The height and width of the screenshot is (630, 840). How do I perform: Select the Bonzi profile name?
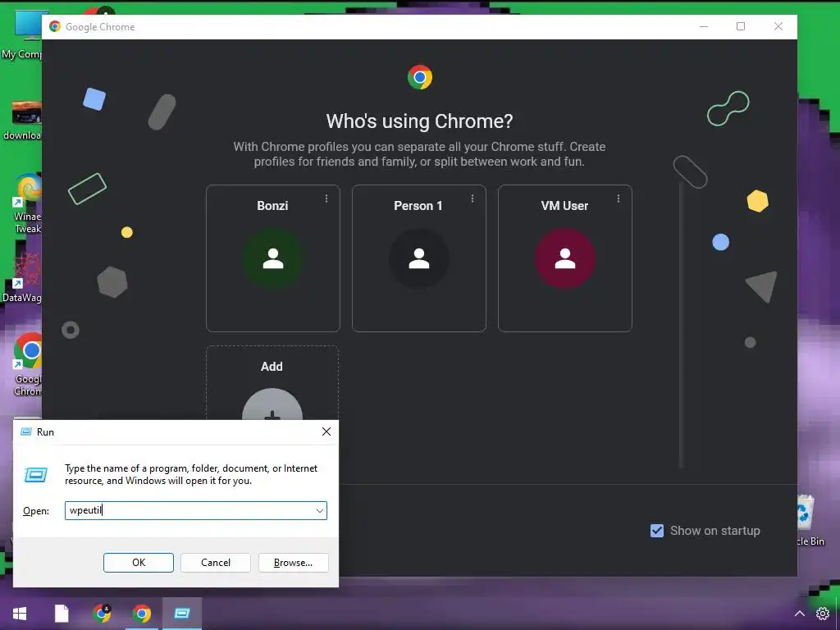coord(272,206)
